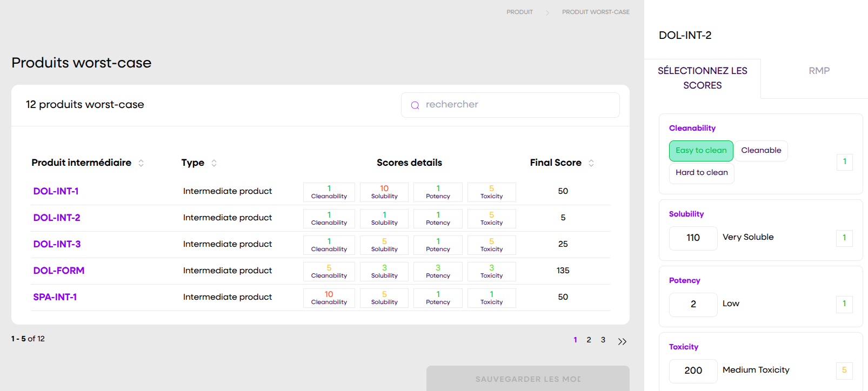868x391 pixels.
Task: Edit Toxicity value field 200
Action: click(693, 371)
